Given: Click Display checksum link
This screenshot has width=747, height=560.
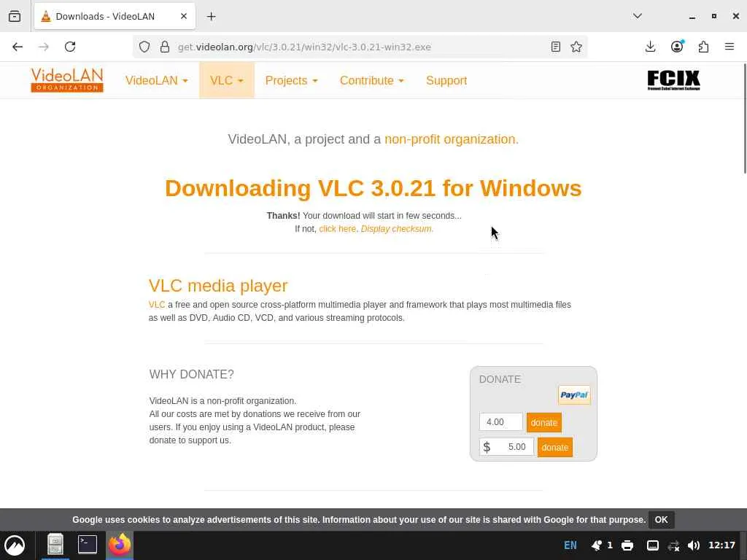Looking at the screenshot, I should (x=397, y=228).
